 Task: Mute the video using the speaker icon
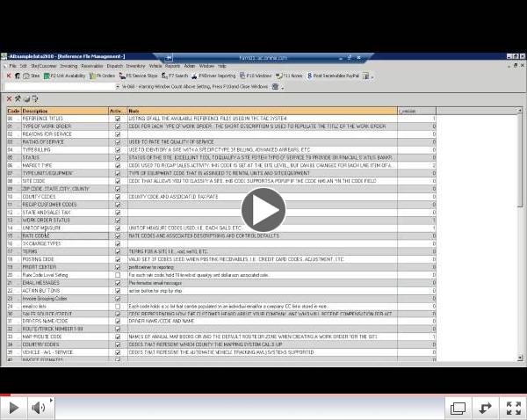39,408
